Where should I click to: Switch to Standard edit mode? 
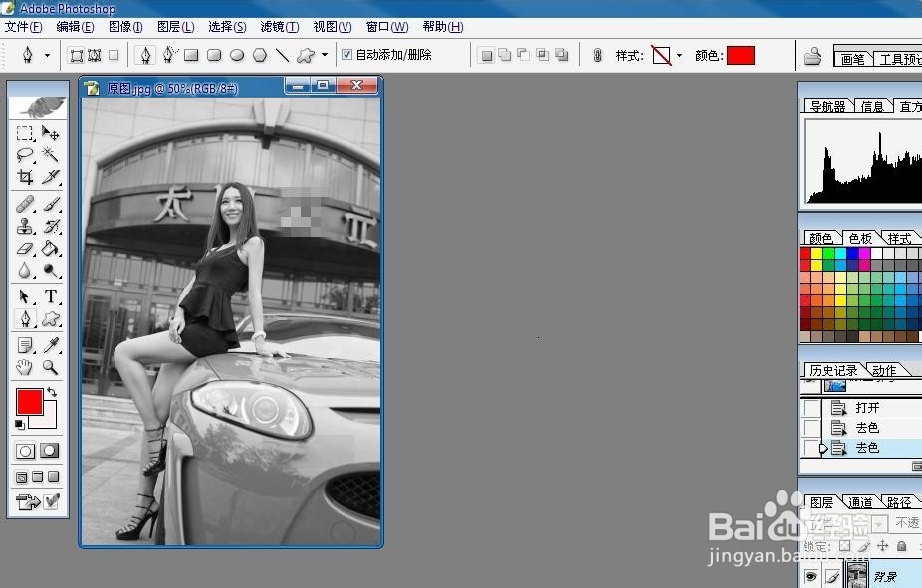coord(25,451)
